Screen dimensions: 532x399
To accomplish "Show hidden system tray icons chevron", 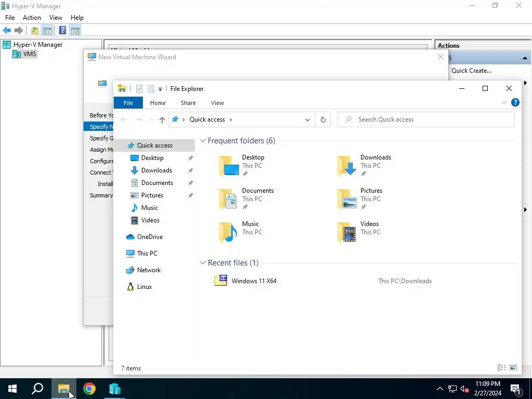I will coord(440,389).
